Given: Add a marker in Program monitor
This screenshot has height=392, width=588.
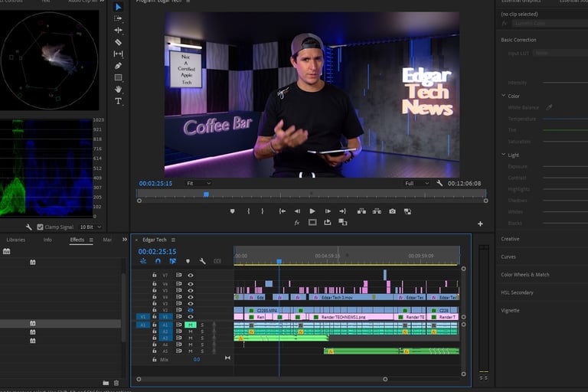Looking at the screenshot, I should [x=232, y=211].
